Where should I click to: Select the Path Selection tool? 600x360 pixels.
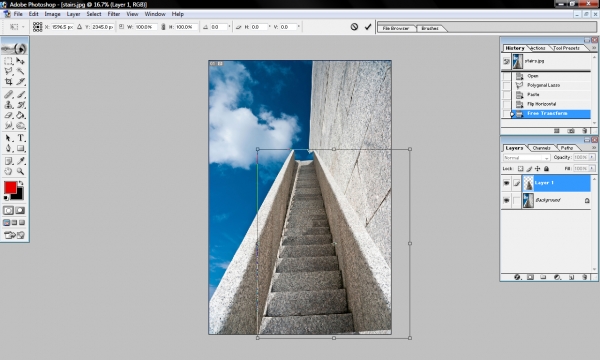8,138
